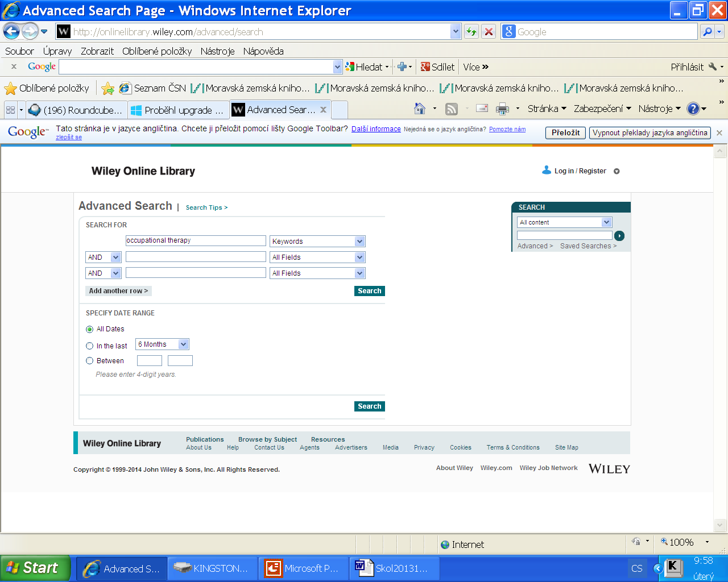728x582 pixels.
Task: Click the Print icon
Action: (502, 109)
